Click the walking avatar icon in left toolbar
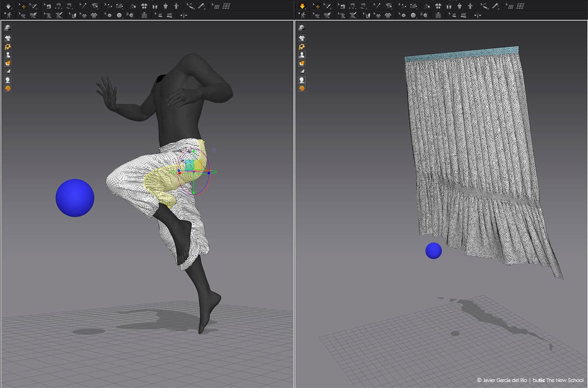This screenshot has height=388, width=588. (x=8, y=15)
